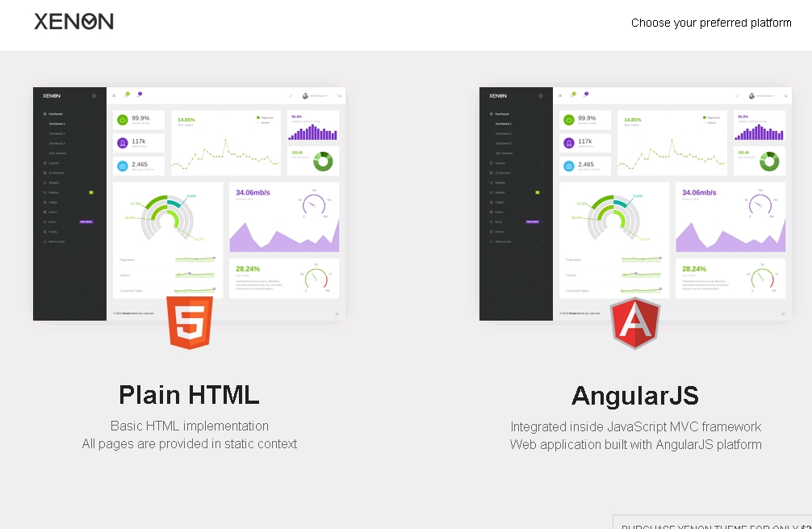Select Mailbox in the Plain HTML preview sidebar
The height and width of the screenshot is (529, 812).
click(54, 192)
